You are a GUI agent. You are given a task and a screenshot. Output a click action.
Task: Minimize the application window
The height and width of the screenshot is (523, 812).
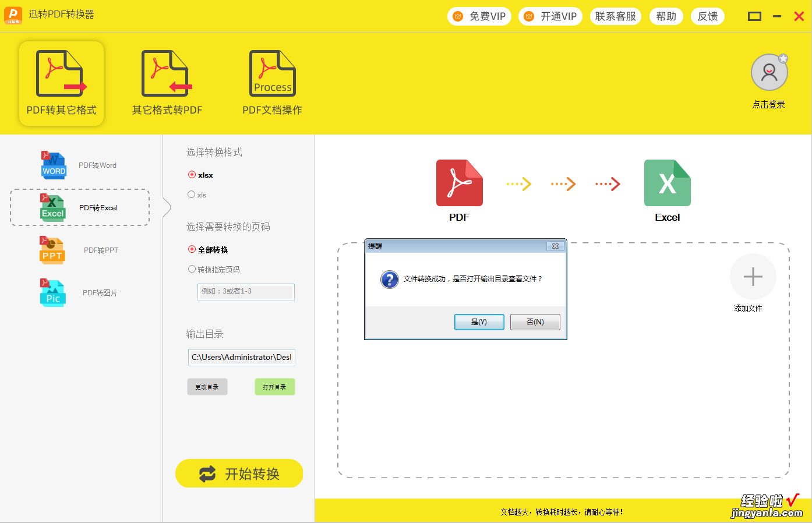click(777, 16)
